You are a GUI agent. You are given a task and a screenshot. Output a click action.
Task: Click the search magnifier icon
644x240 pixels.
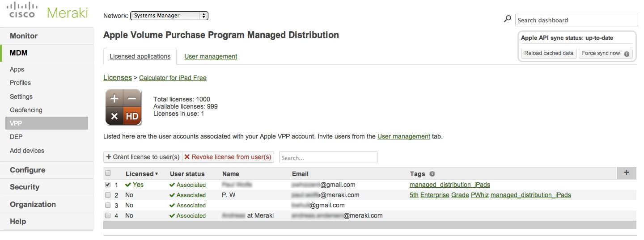click(x=507, y=19)
